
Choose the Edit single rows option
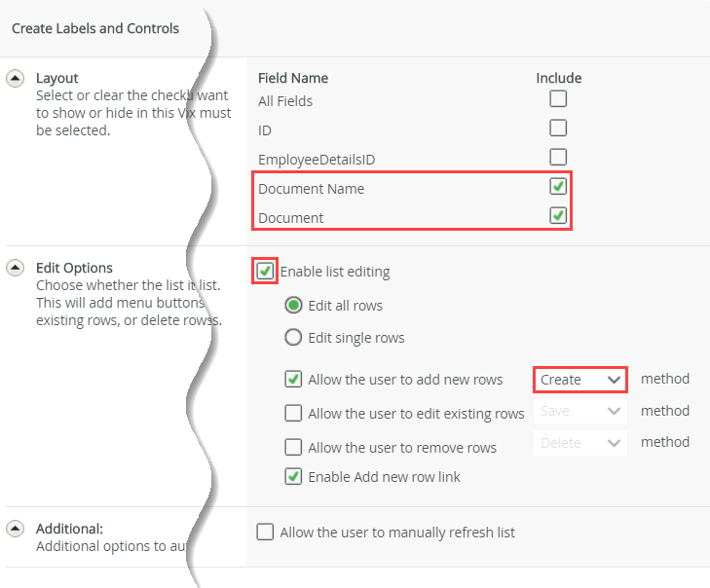tap(292, 338)
